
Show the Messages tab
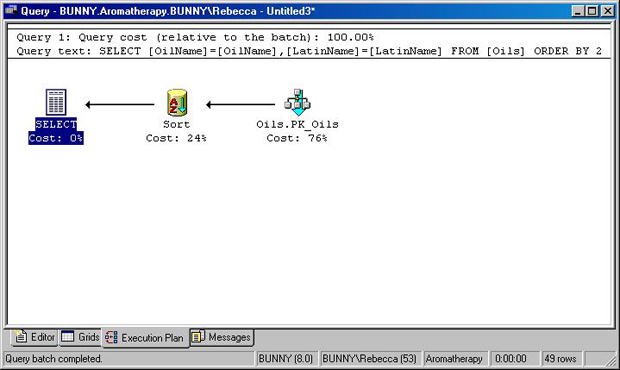pos(221,337)
